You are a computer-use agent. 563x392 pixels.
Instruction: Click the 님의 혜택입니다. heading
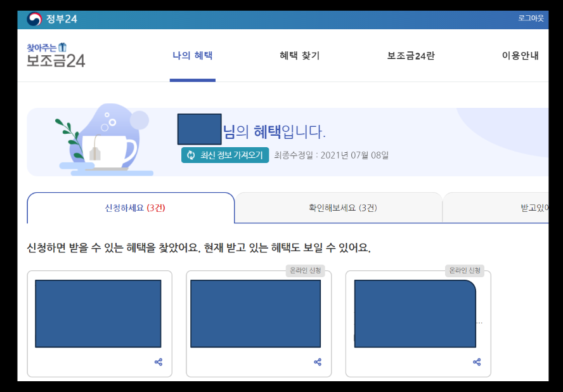coord(275,132)
